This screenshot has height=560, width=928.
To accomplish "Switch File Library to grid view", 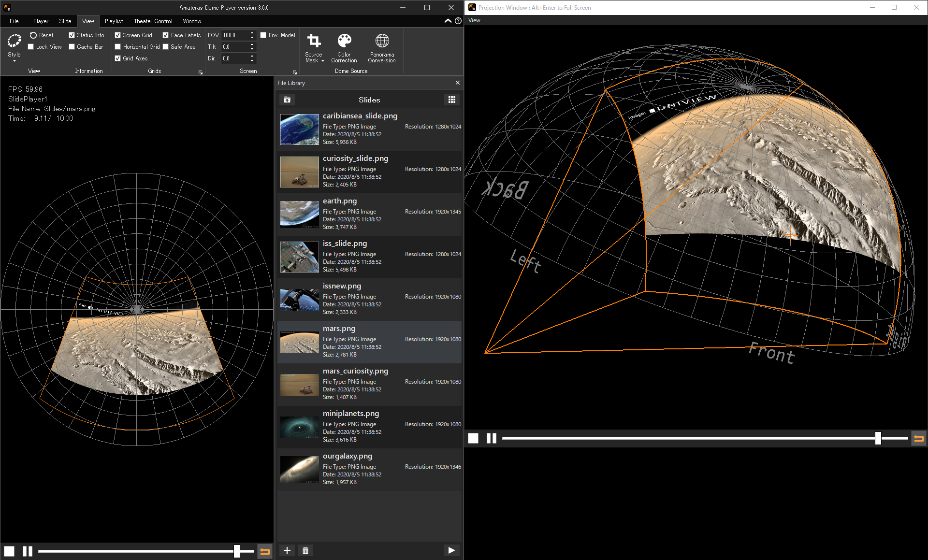I will (x=451, y=100).
